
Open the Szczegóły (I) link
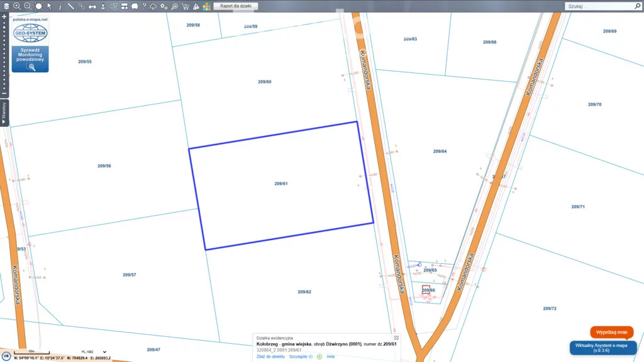pyautogui.click(x=301, y=356)
